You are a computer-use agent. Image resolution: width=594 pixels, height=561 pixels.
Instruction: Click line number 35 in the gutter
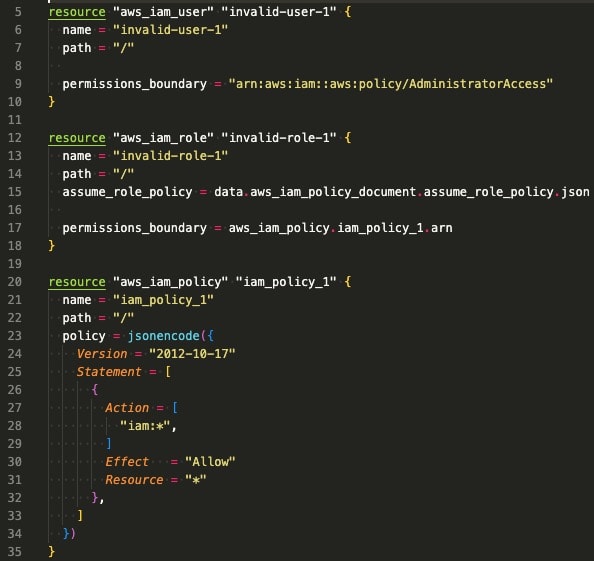click(15, 552)
